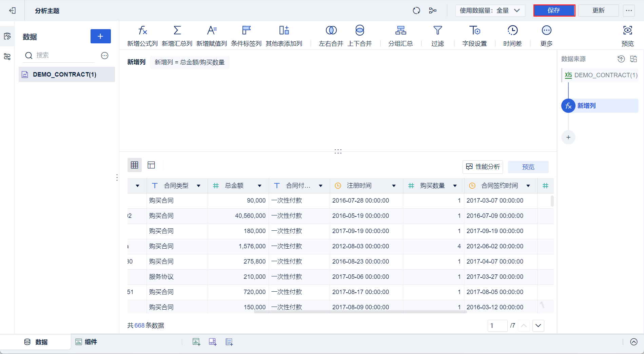Open the first partially hidden column dropdown

(138, 186)
